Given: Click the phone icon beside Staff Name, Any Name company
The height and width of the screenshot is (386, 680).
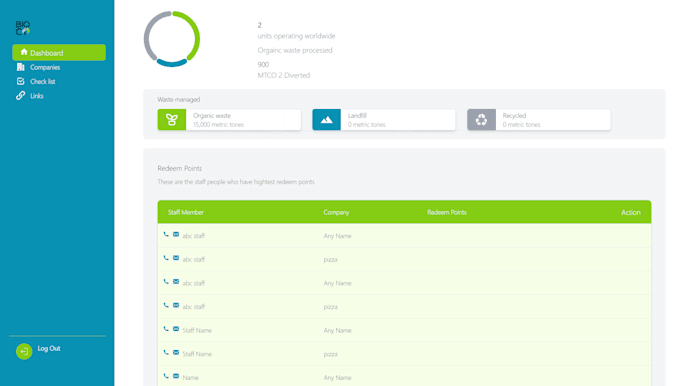Looking at the screenshot, I should pos(166,329).
